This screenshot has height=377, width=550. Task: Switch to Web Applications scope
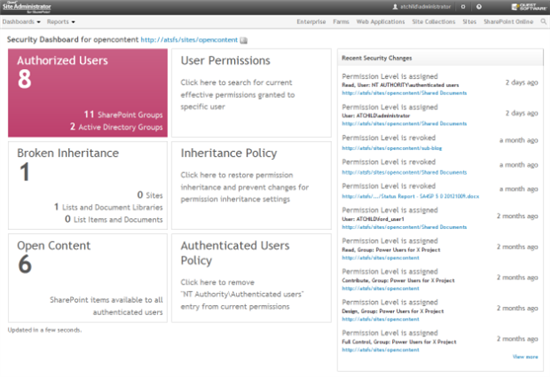coord(381,22)
